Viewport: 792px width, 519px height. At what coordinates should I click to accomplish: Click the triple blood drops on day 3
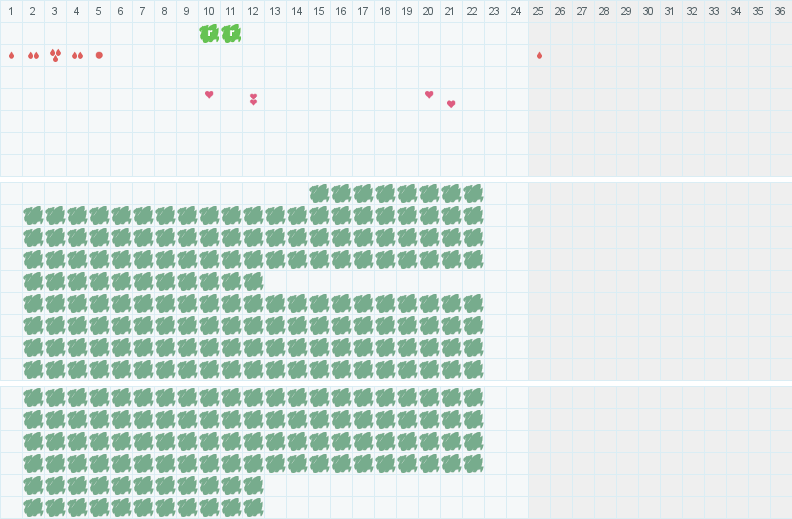[x=56, y=56]
